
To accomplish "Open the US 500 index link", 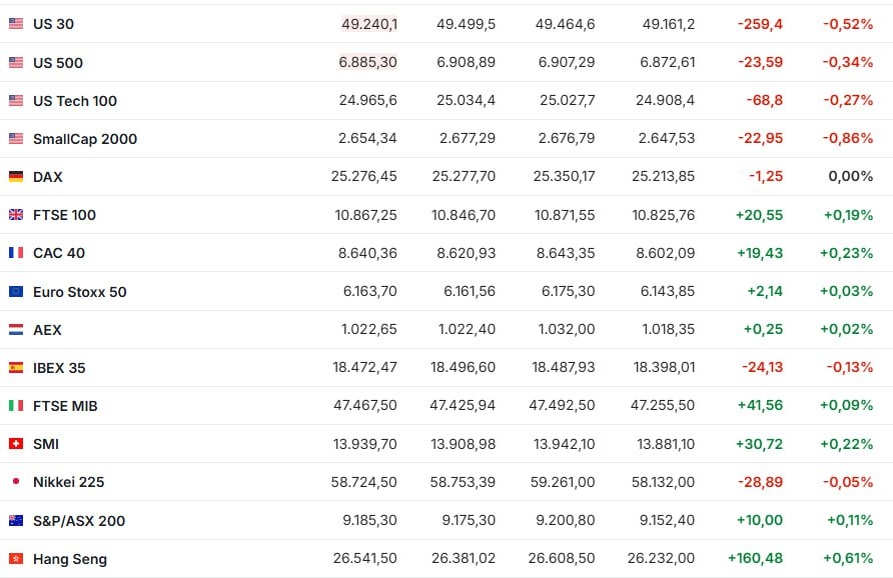I will (x=58, y=63).
